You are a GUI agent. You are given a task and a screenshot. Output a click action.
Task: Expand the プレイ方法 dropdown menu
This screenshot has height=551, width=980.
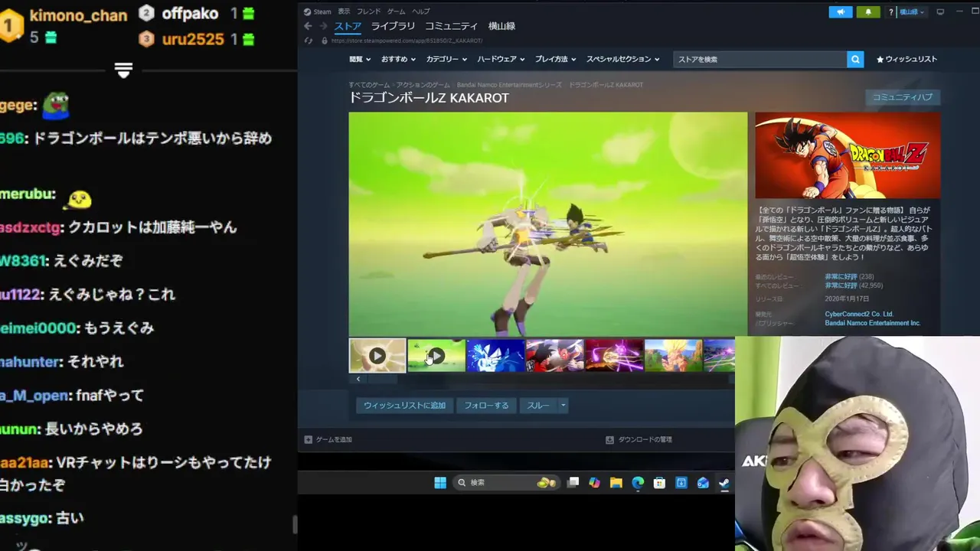(x=555, y=59)
